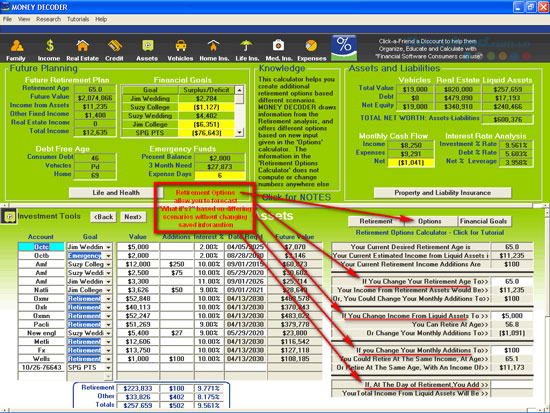
Task: Switch to the Retirement tab
Action: (x=376, y=221)
